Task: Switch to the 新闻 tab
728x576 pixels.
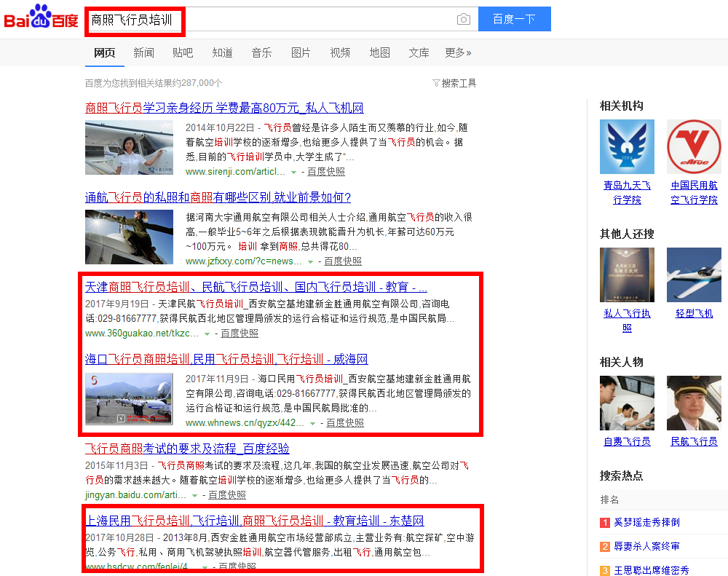Action: (143, 53)
